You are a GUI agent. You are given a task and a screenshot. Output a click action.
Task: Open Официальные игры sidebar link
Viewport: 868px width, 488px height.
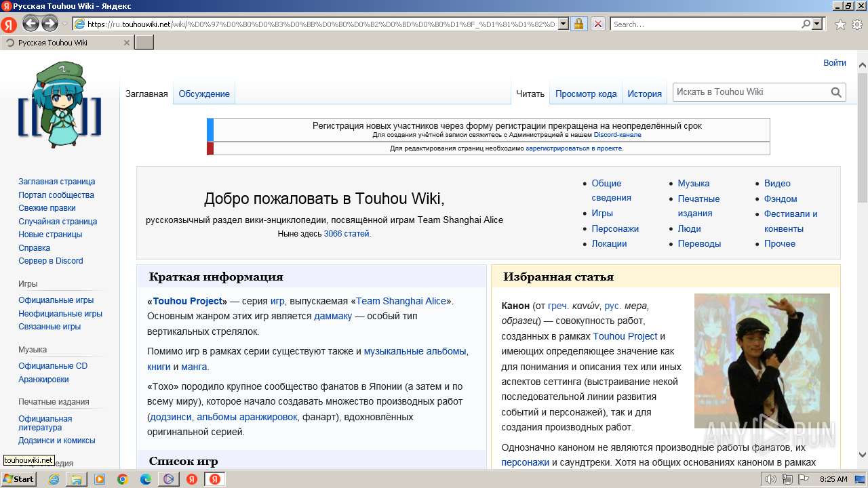coord(56,300)
